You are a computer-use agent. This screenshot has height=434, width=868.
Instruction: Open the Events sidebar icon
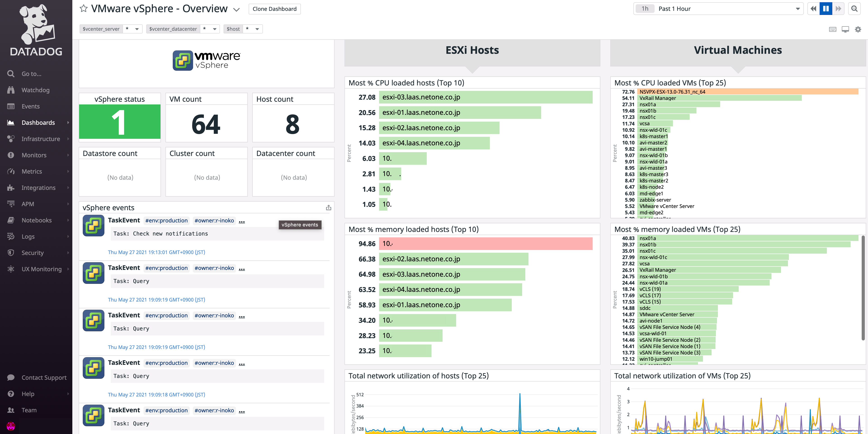tap(11, 106)
